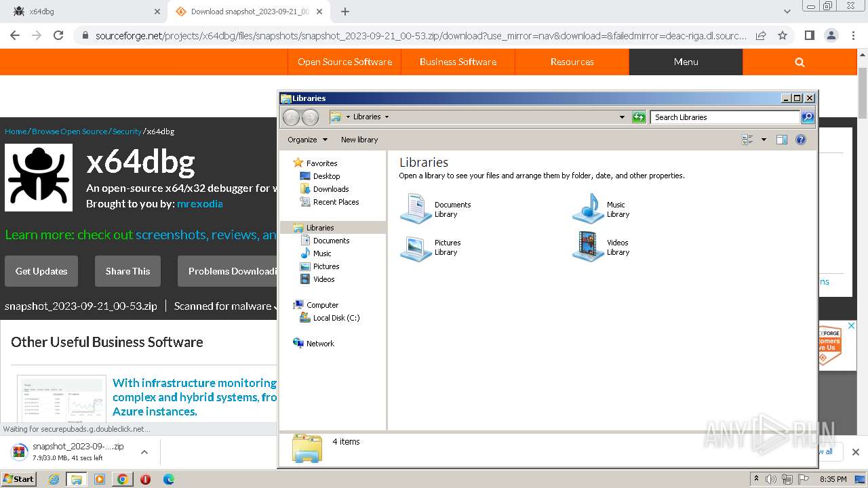Viewport: 868px width, 488px height.
Task: Show hidden tray icons arrow
Action: (757, 479)
